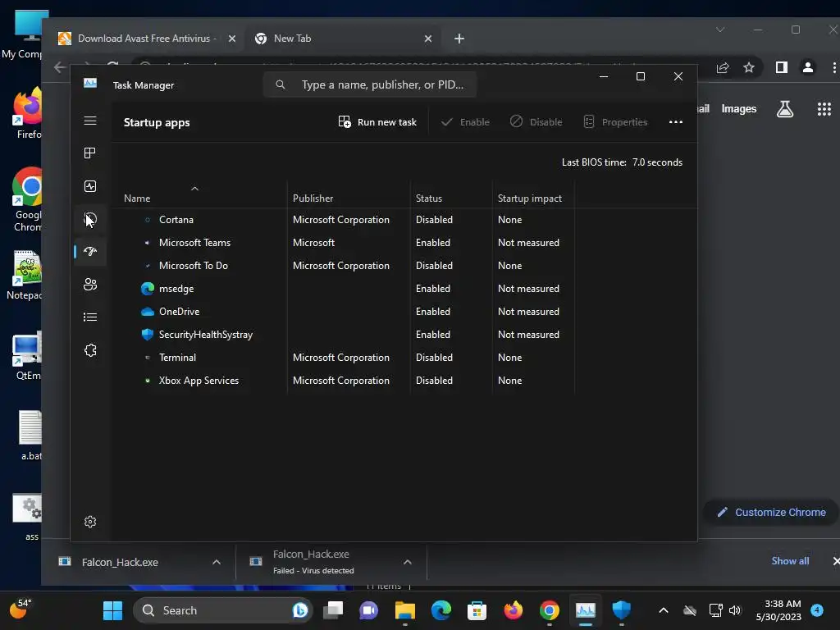Open a new Chrome tab with plus
The image size is (840, 630).
459,39
